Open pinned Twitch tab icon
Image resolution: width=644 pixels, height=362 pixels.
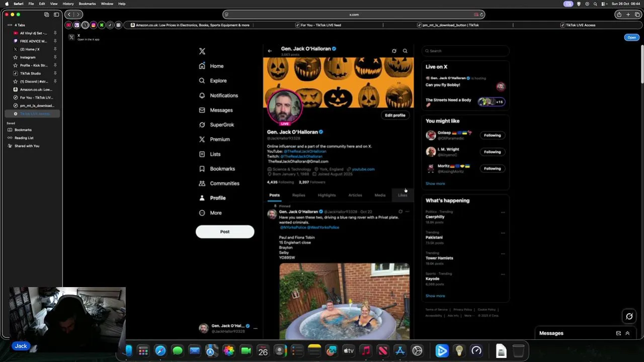77,25
